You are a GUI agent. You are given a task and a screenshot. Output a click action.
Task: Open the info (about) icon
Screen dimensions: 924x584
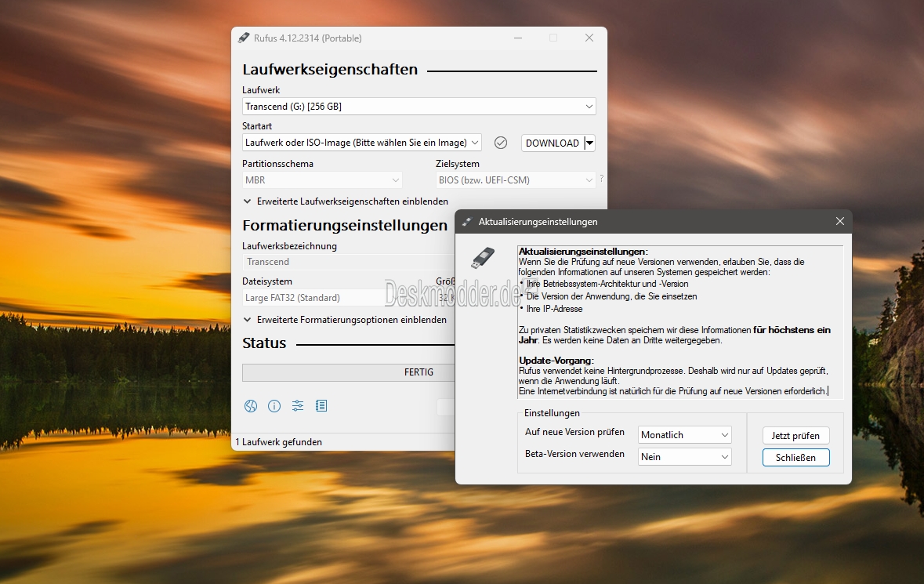(274, 406)
